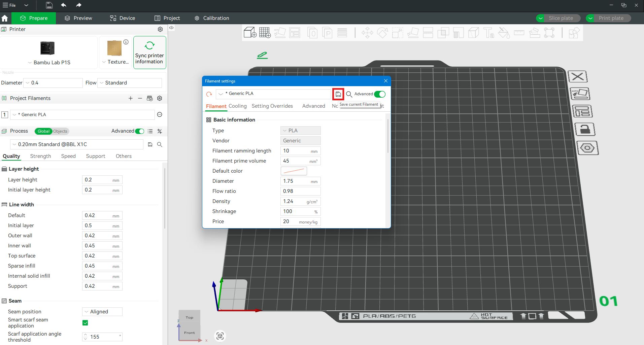Click the Save current Filament icon
Viewport: 644px width, 345px height.
[338, 94]
